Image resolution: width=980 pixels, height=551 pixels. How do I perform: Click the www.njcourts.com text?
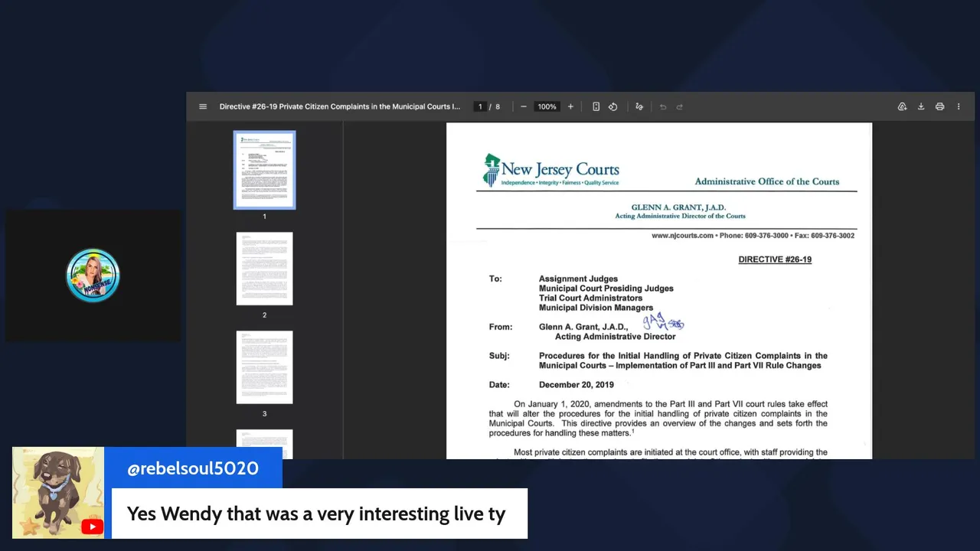point(682,236)
